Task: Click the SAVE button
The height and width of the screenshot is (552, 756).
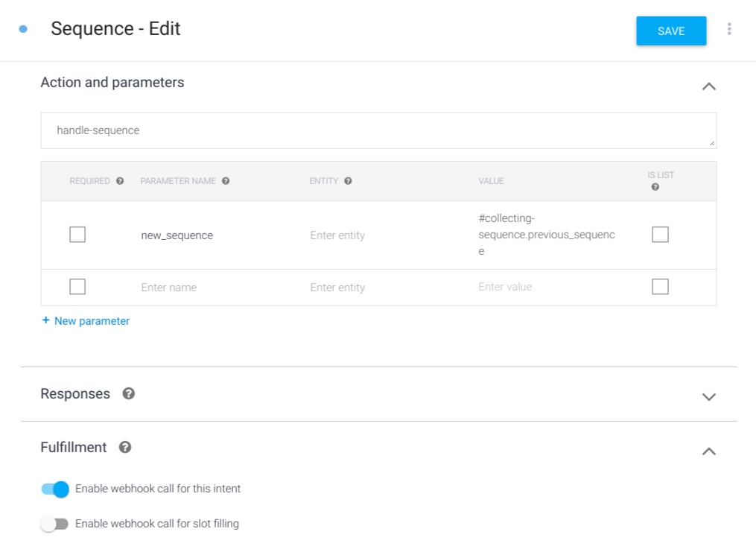Action: pos(670,31)
